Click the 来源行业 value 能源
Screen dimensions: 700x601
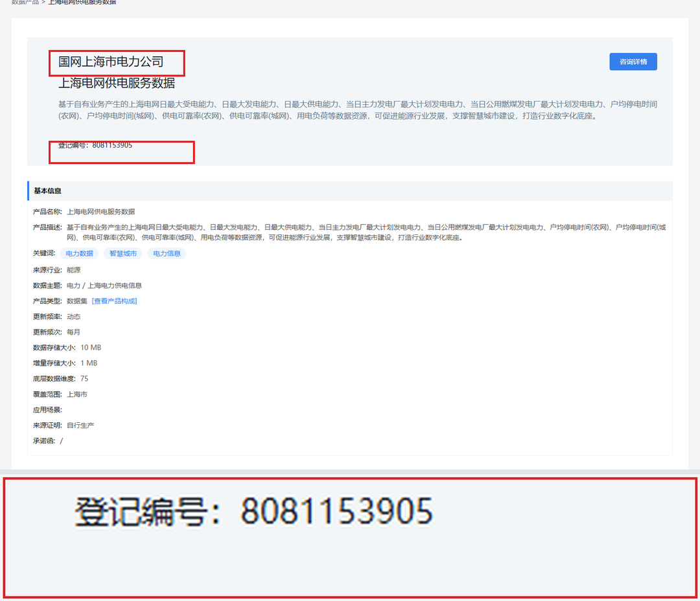74,270
